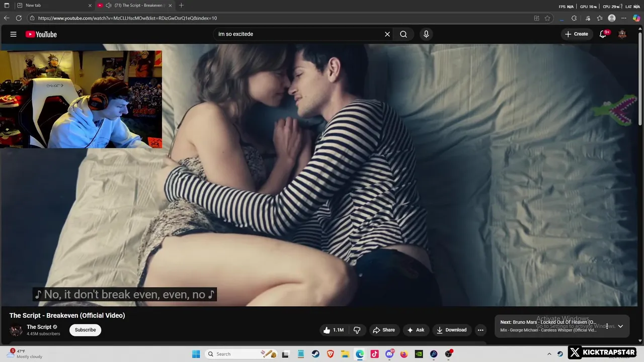This screenshot has height=362, width=644.
Task: Like the video with thumbs up
Action: pos(334,330)
